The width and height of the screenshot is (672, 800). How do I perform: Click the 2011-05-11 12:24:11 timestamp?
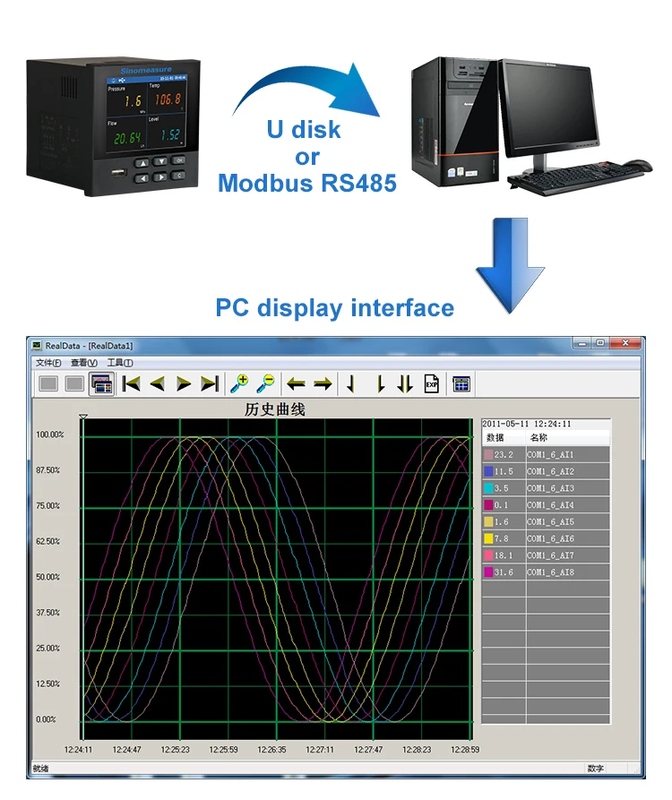[x=527, y=424]
